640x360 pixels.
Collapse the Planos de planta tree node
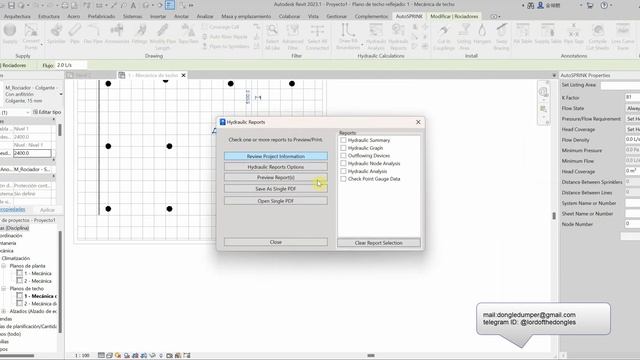coord(4,266)
